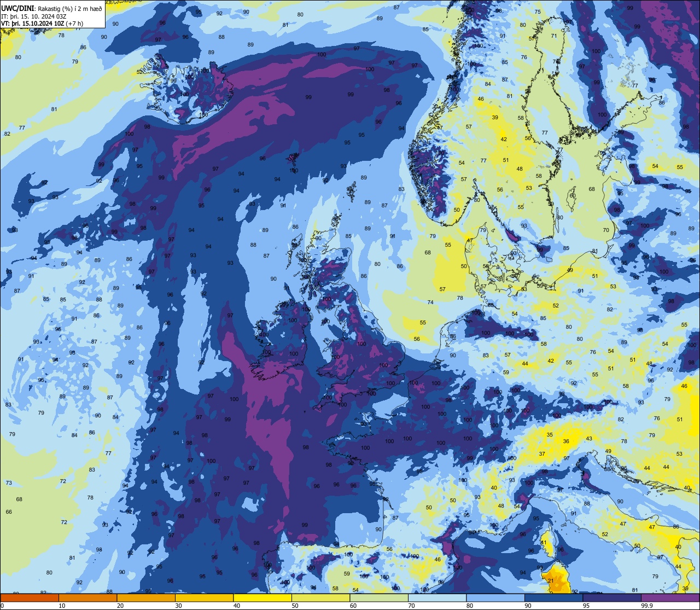700x610 pixels.
Task: Click the 30–40 golden legend swatch
Action: (x=204, y=598)
